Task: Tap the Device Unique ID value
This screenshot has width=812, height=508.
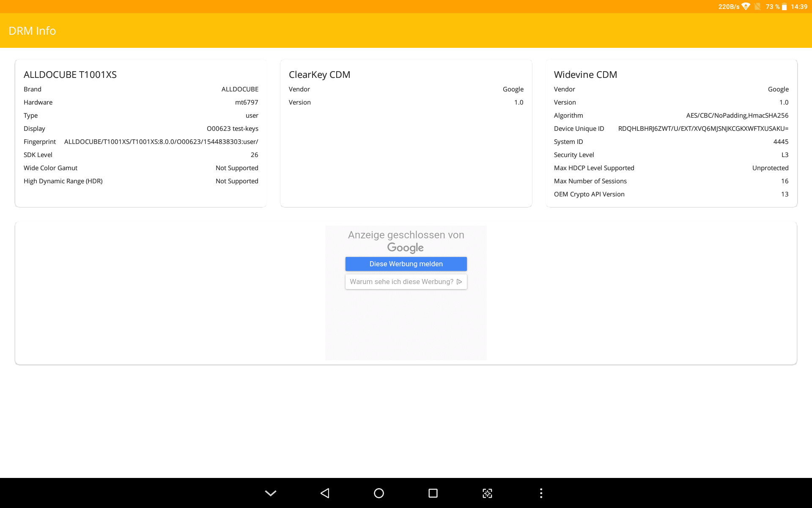Action: (703, 128)
